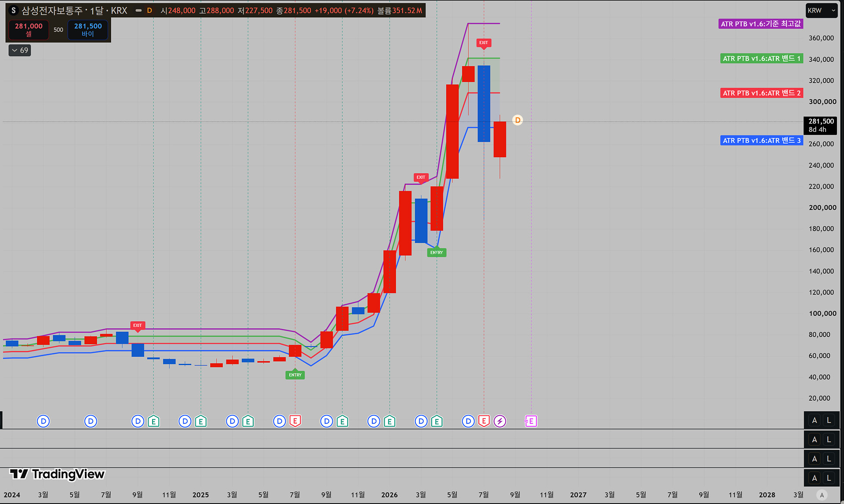Screen dimensions: 844x504
Task: Open the green earnings marker above the 2025 label
Action: tap(201, 421)
